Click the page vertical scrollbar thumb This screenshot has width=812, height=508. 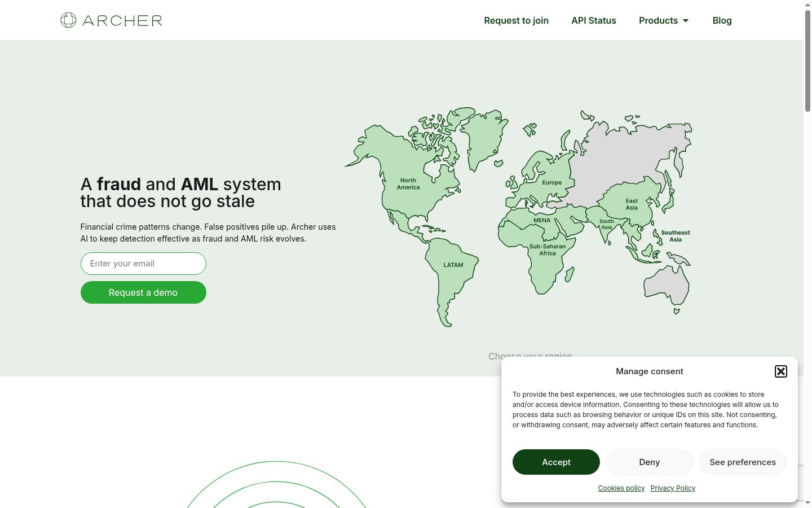point(807,60)
